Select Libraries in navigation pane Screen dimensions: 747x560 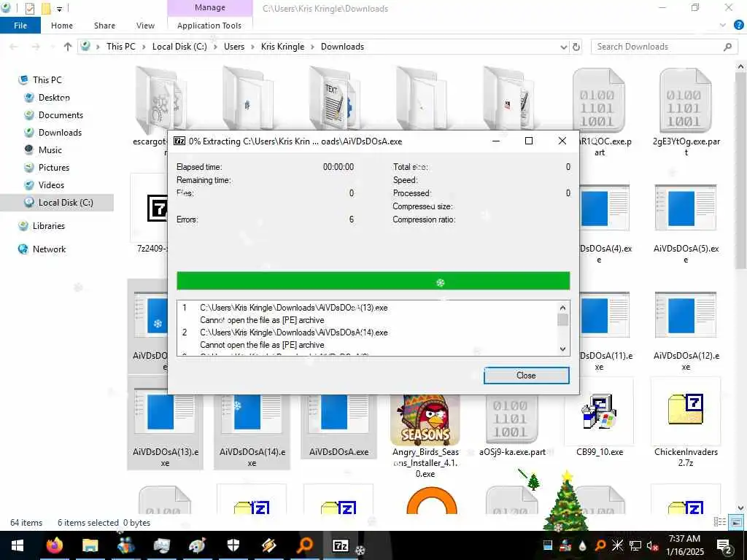pyautogui.click(x=49, y=226)
